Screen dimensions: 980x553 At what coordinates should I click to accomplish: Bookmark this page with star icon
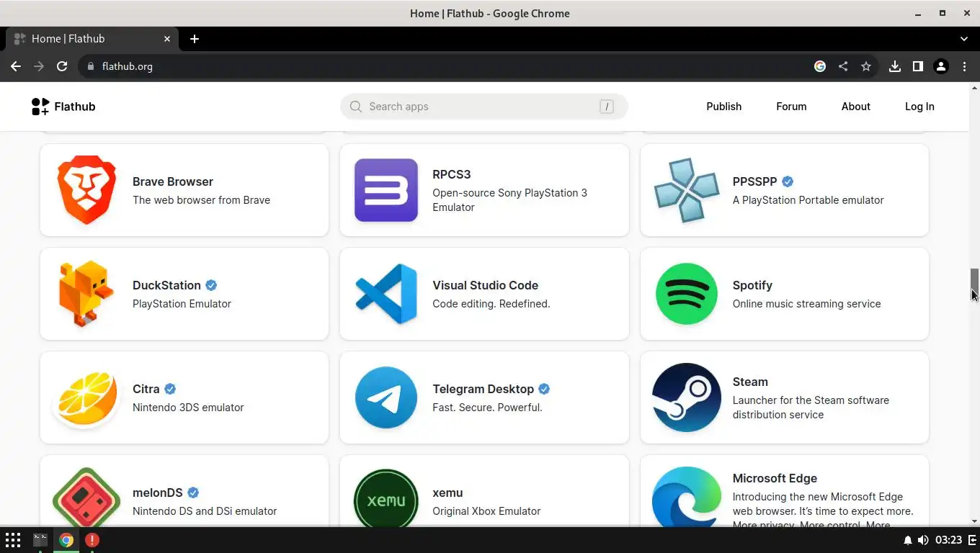point(866,66)
